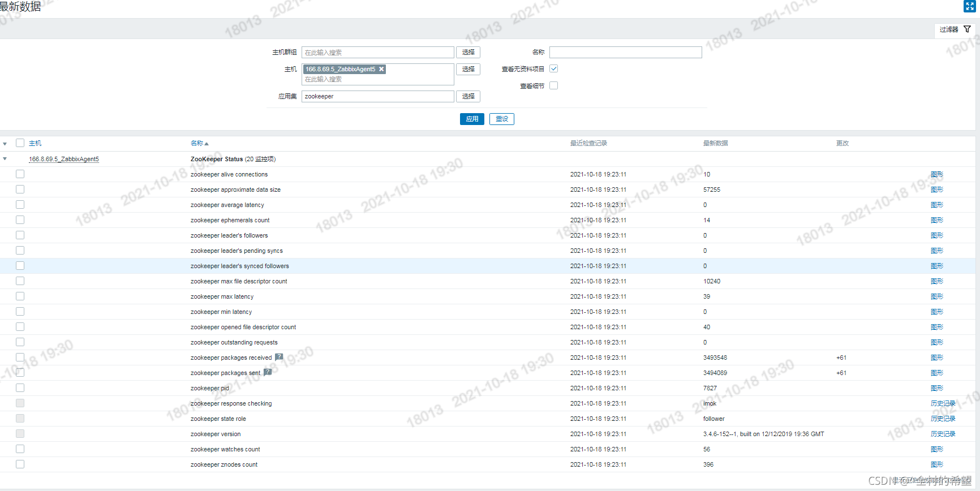Click the 'follower' state role value

click(713, 419)
